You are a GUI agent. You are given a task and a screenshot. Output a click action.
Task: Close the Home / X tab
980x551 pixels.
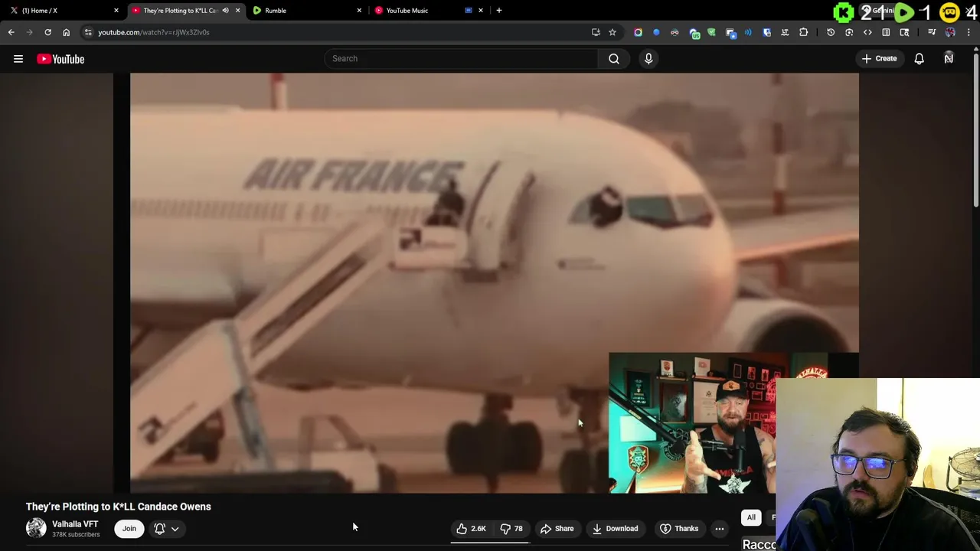click(116, 11)
